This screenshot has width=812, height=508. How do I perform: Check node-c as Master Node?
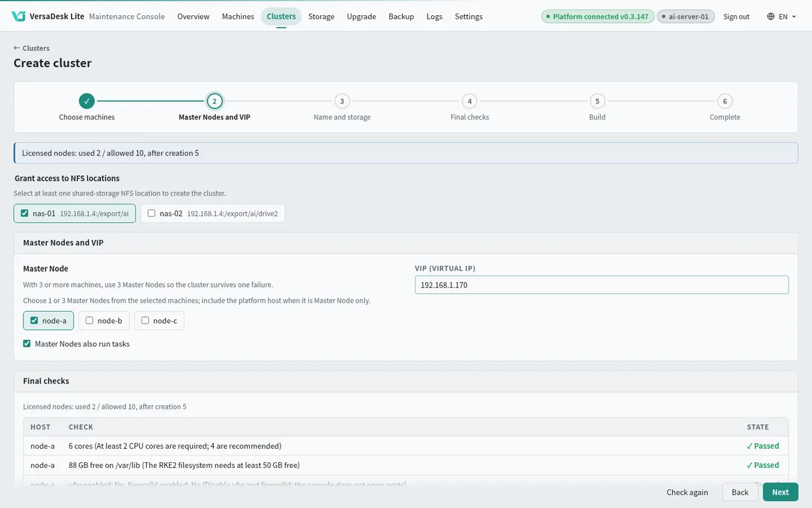click(145, 321)
